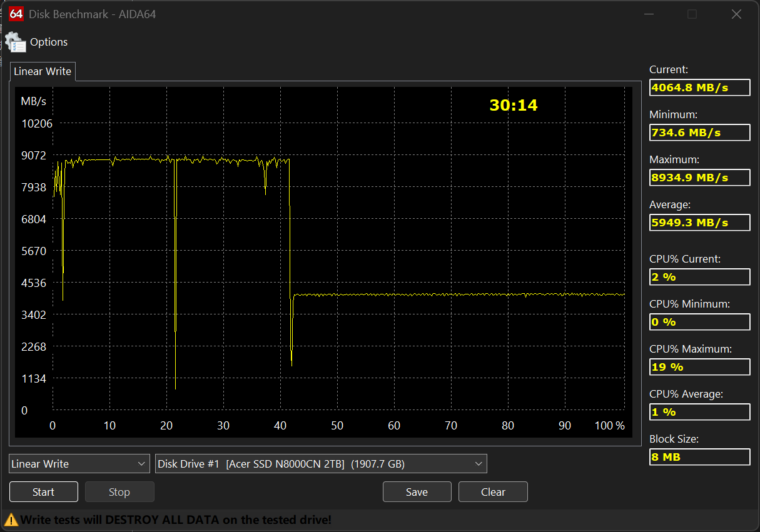This screenshot has height=532, width=760.
Task: Open the Disk Drive #1 selection dropdown
Action: (321, 464)
